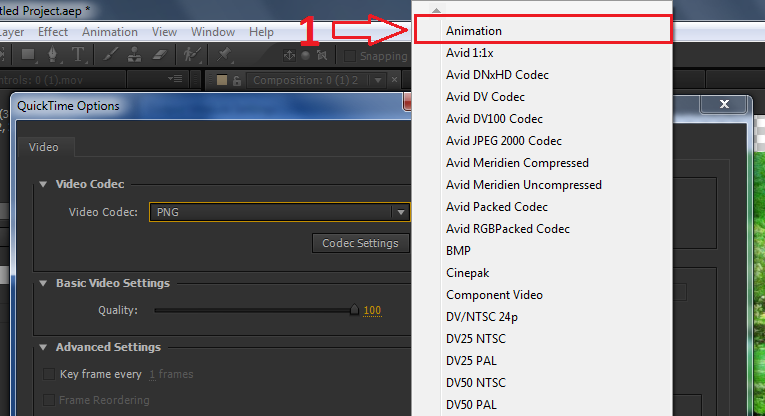Enable the Snapping checkbox

[350, 56]
